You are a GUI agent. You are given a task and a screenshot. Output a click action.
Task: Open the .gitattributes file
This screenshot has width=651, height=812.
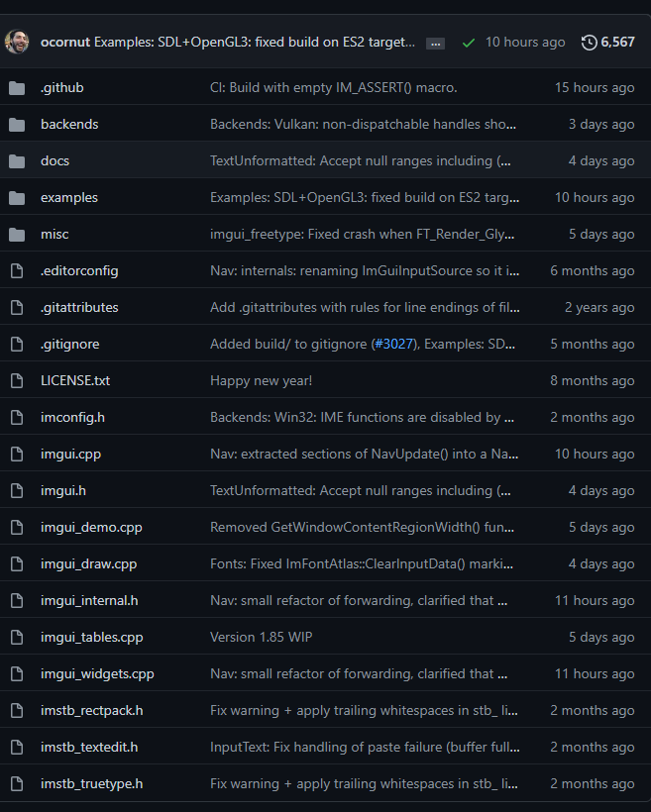coord(79,308)
